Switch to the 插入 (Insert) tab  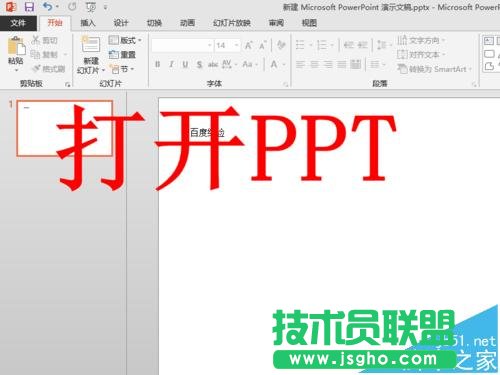[88, 23]
